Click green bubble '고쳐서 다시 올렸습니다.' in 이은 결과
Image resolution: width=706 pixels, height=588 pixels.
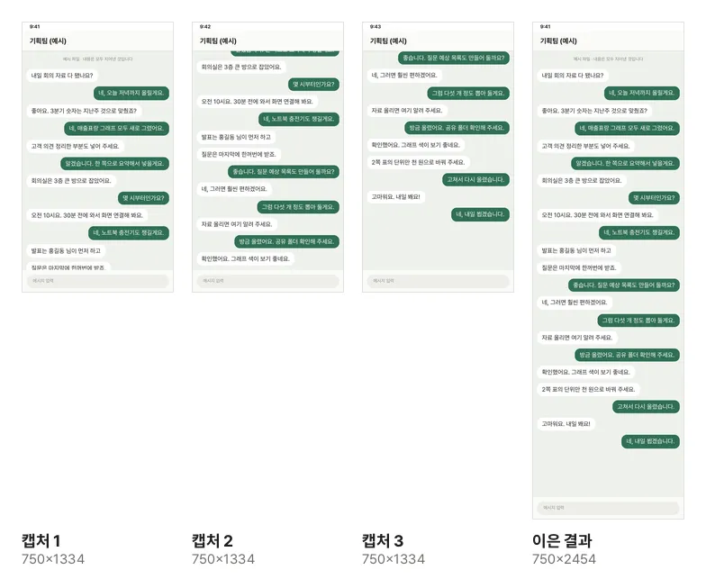coord(646,407)
